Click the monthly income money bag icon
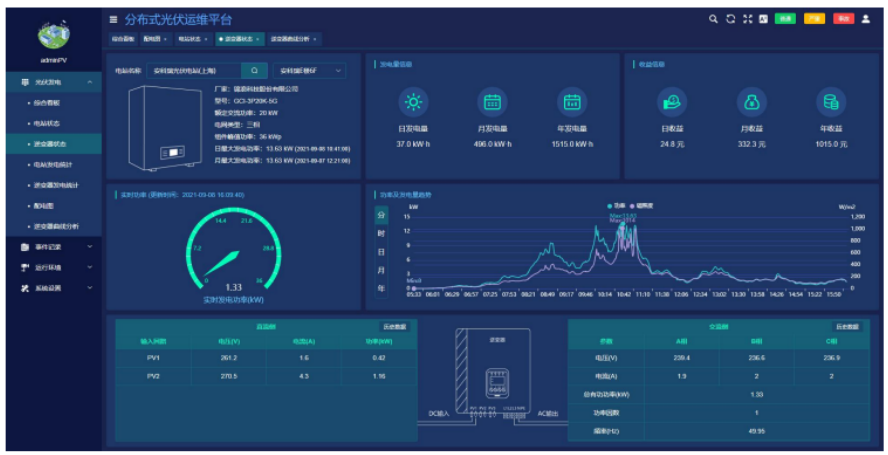Image resolution: width=888 pixels, height=455 pixels. 751,101
